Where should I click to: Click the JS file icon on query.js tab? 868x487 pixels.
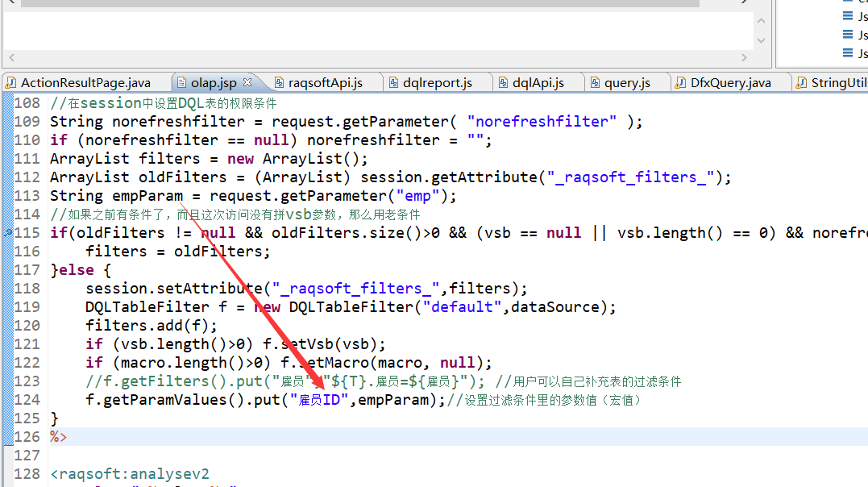coord(595,82)
